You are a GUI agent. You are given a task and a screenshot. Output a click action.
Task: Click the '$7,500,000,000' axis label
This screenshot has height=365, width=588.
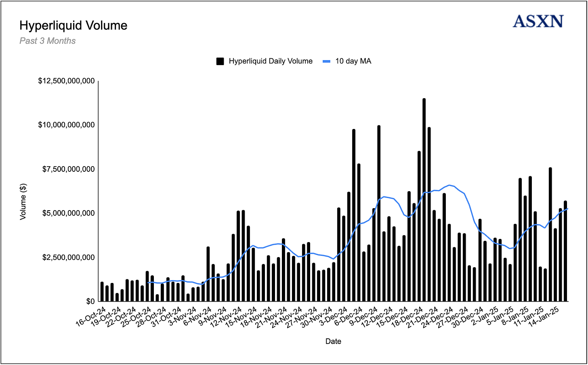(69, 169)
